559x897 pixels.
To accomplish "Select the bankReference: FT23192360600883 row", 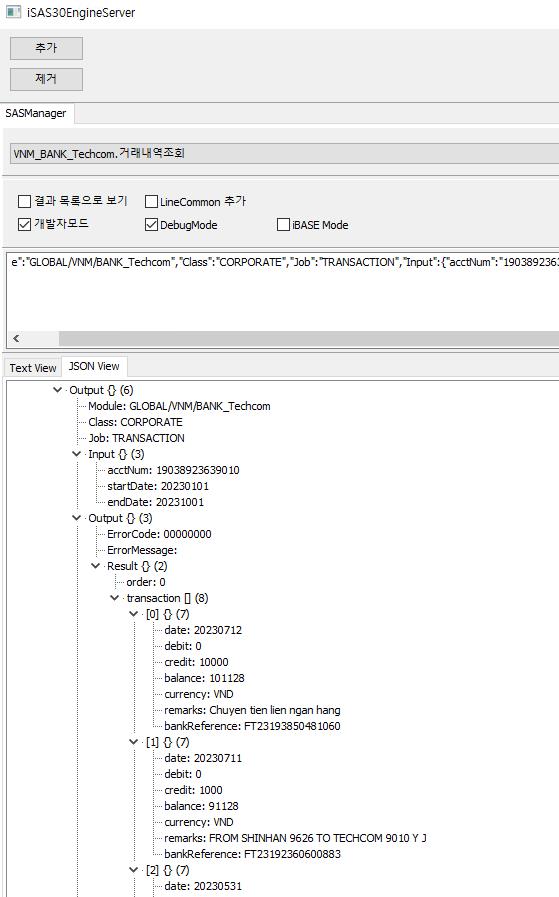I will pyautogui.click(x=252, y=855).
